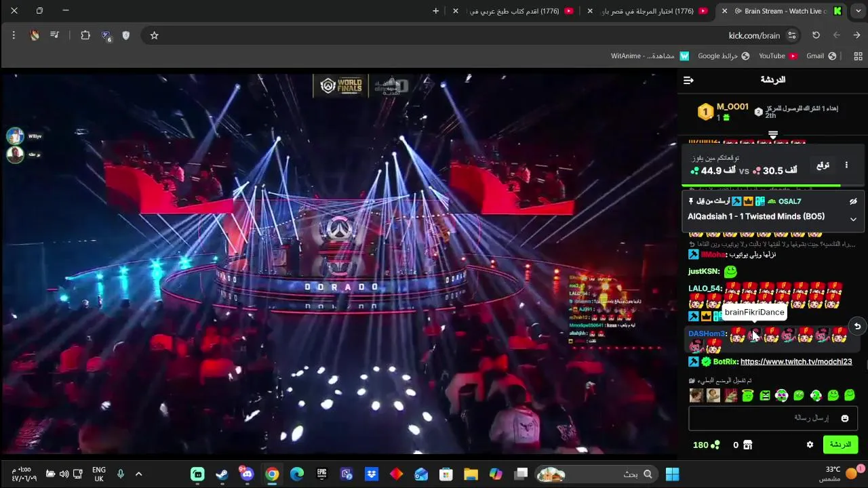The width and height of the screenshot is (868, 488).
Task: Bookmark this page with the star icon
Action: (154, 35)
